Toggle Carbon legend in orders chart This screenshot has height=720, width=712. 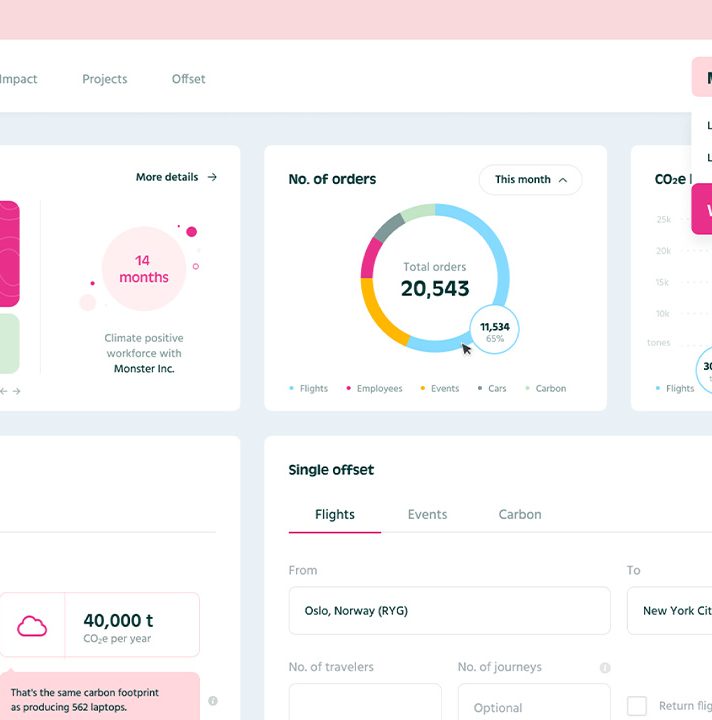click(x=546, y=388)
